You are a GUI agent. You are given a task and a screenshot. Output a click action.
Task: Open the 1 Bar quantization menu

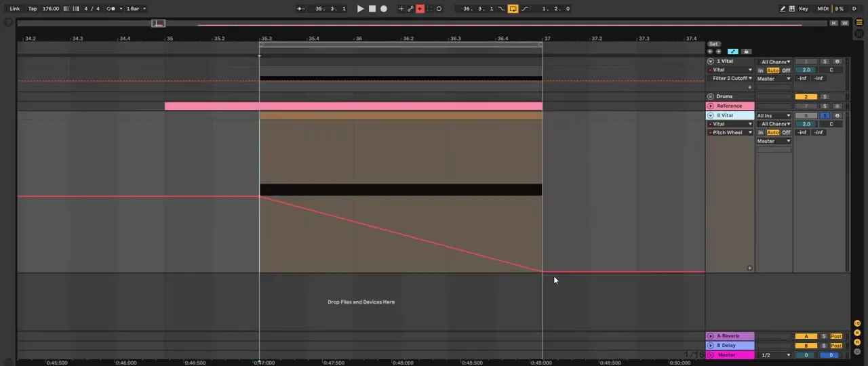coord(135,9)
